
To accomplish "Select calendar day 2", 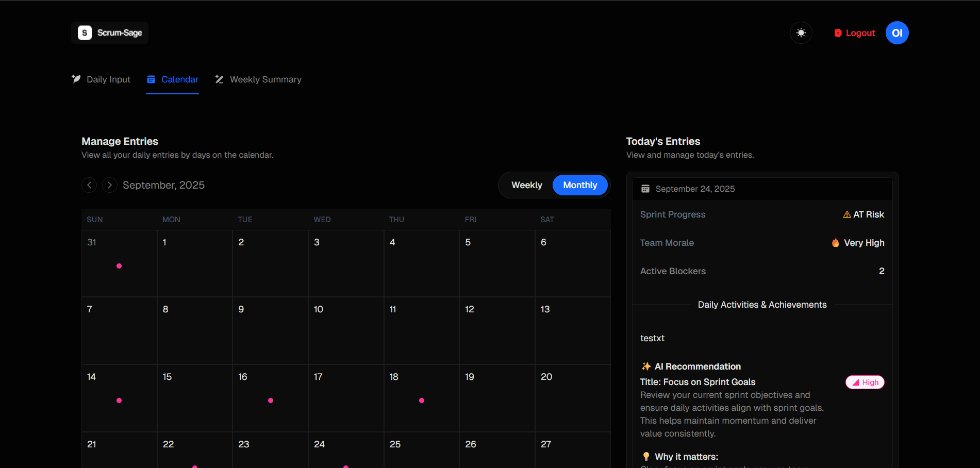I will click(271, 263).
